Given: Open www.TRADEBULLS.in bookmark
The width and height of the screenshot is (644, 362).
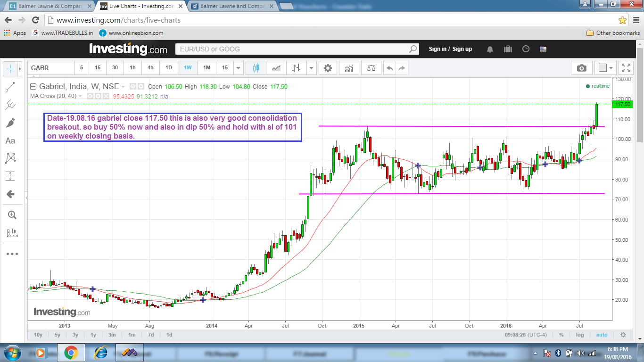Looking at the screenshot, I should tap(62, 33).
